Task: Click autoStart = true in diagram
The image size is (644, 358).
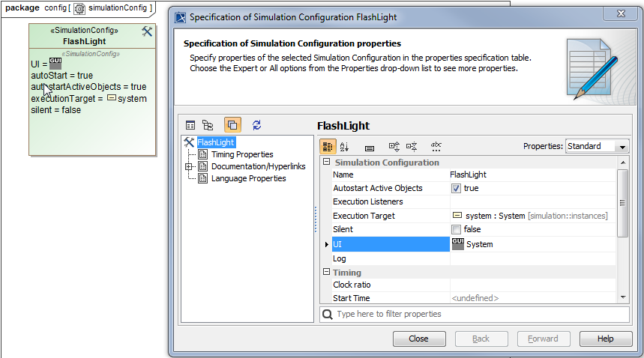Action: (x=62, y=76)
